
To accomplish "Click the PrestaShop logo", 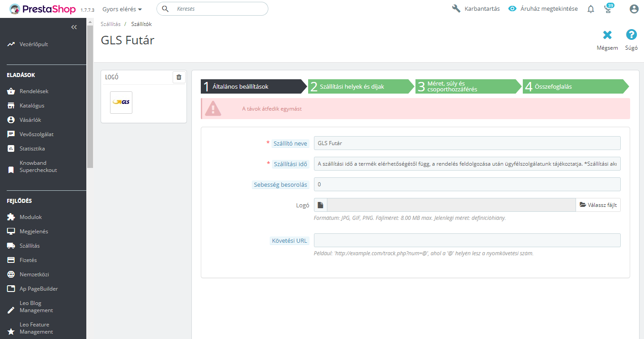I will click(x=42, y=9).
